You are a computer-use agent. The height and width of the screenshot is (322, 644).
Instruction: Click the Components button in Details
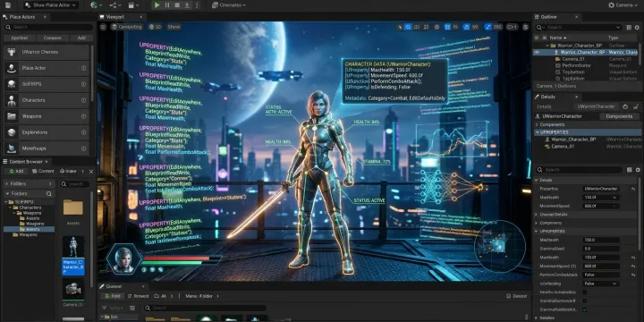tap(619, 116)
